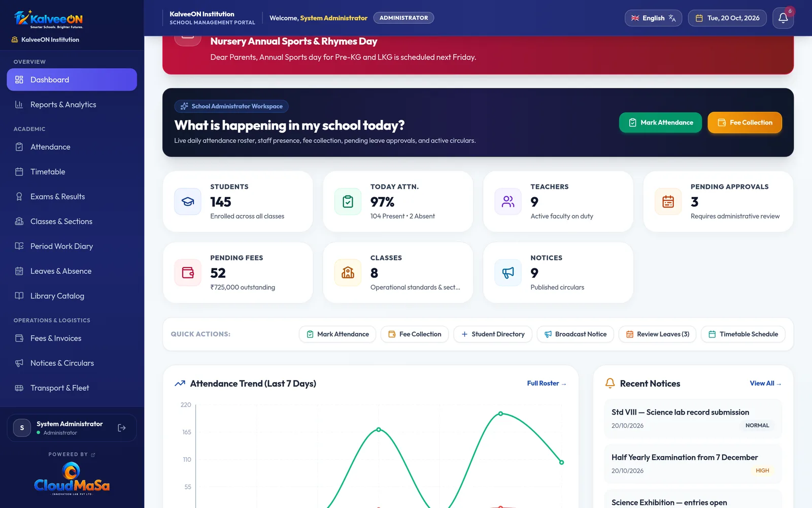Open Science lab record submission notice
The image size is (812, 508).
693,419
